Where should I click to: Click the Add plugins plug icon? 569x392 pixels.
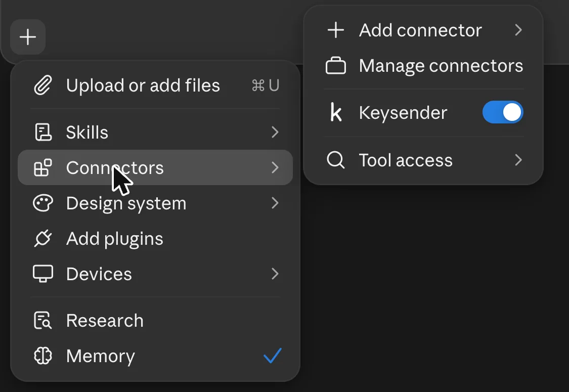coord(43,238)
